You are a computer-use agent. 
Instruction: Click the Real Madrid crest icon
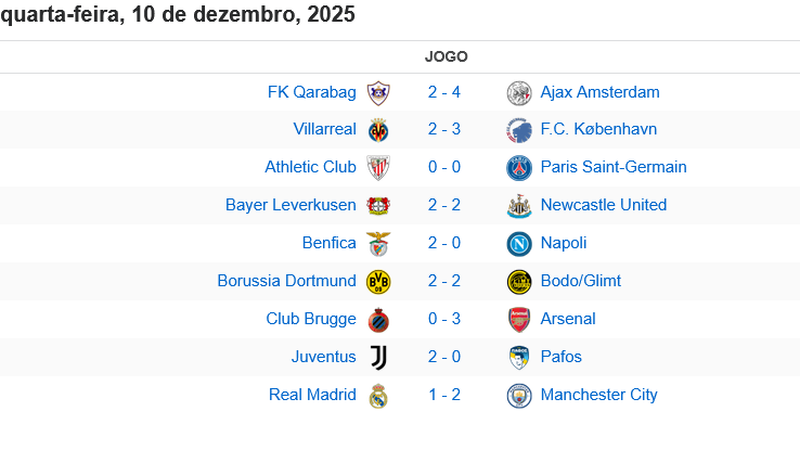[x=378, y=395]
